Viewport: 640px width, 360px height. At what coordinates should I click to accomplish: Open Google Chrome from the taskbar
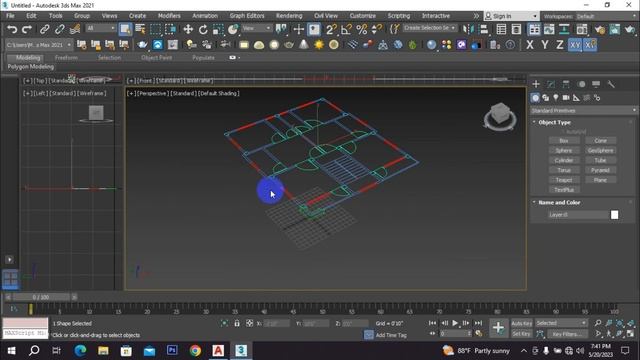[x=195, y=351]
